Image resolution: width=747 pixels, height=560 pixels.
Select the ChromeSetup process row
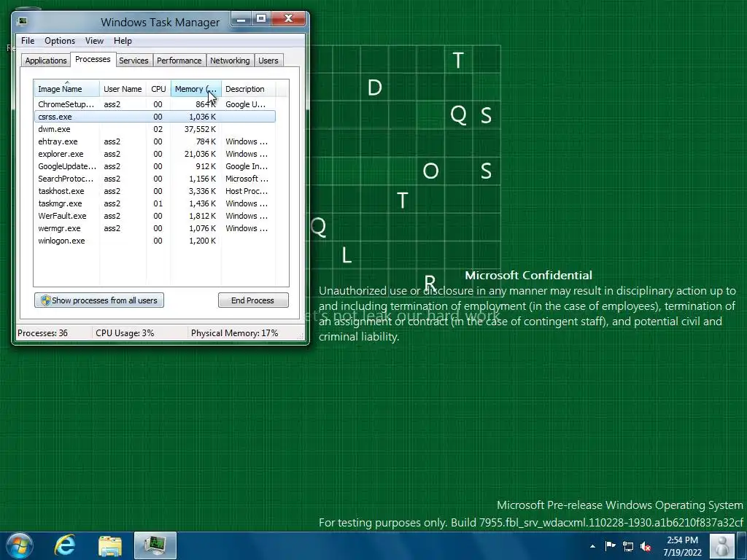point(155,104)
